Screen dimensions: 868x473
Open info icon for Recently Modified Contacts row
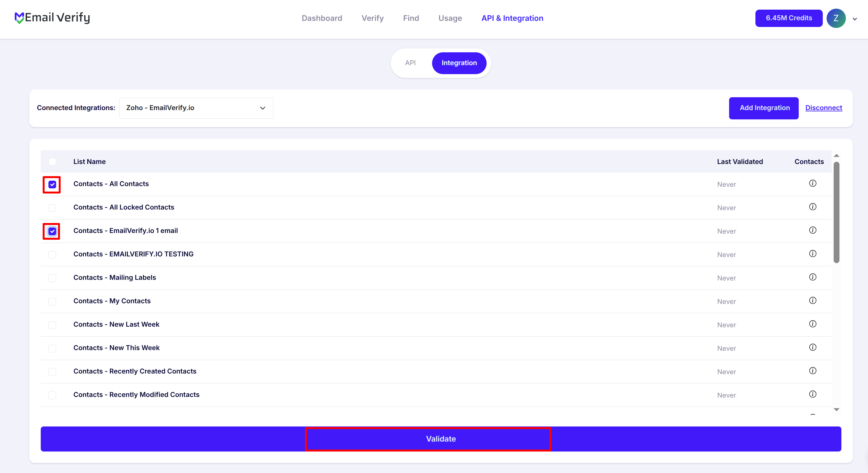813,394
